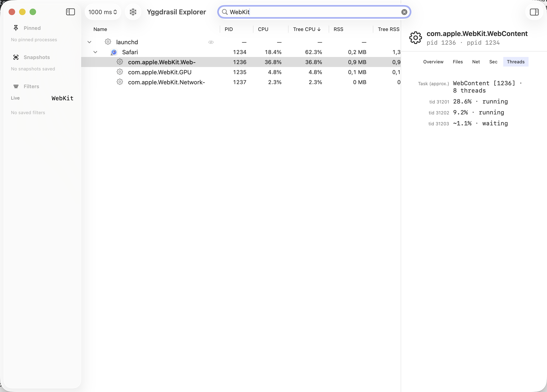Open the 1000 ms refresh interval stepper

[x=103, y=12]
